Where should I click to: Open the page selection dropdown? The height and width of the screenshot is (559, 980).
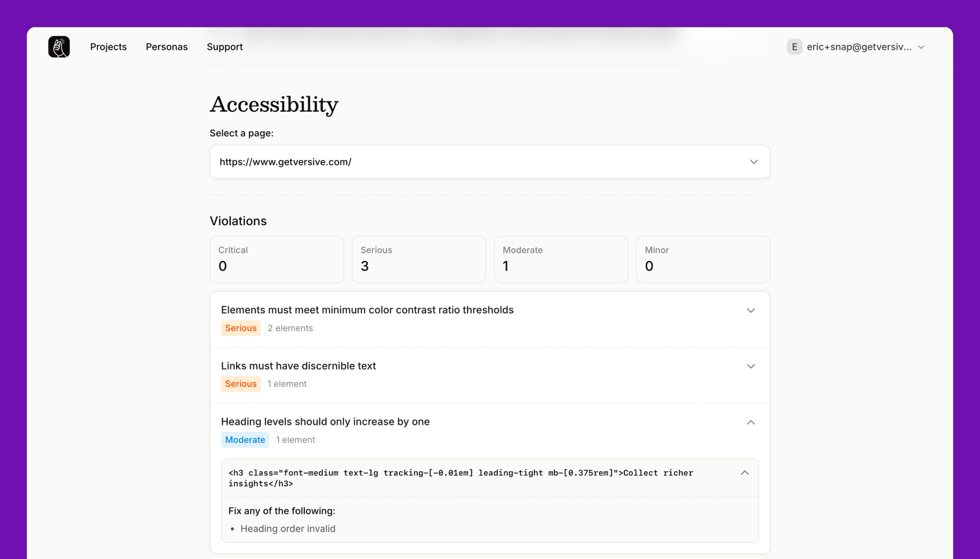pyautogui.click(x=753, y=162)
